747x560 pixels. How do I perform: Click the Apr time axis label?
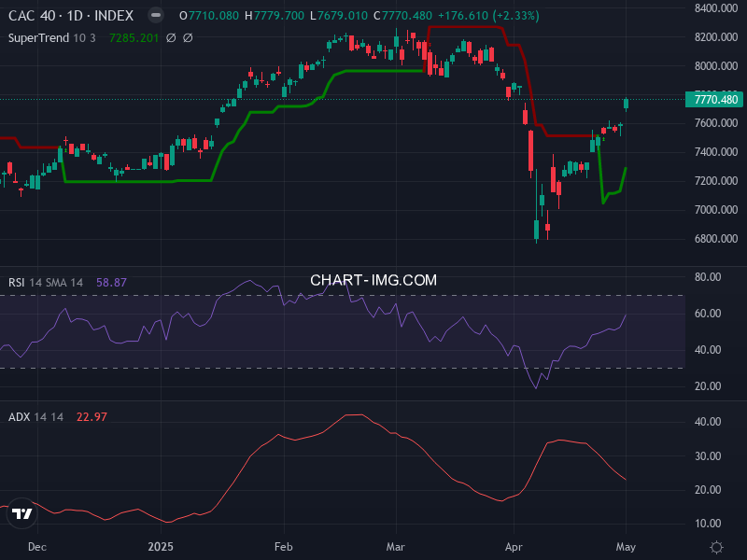(514, 547)
